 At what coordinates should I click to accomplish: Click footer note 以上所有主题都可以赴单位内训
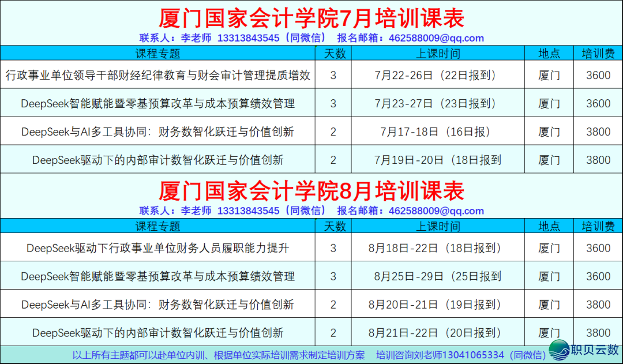(218, 355)
